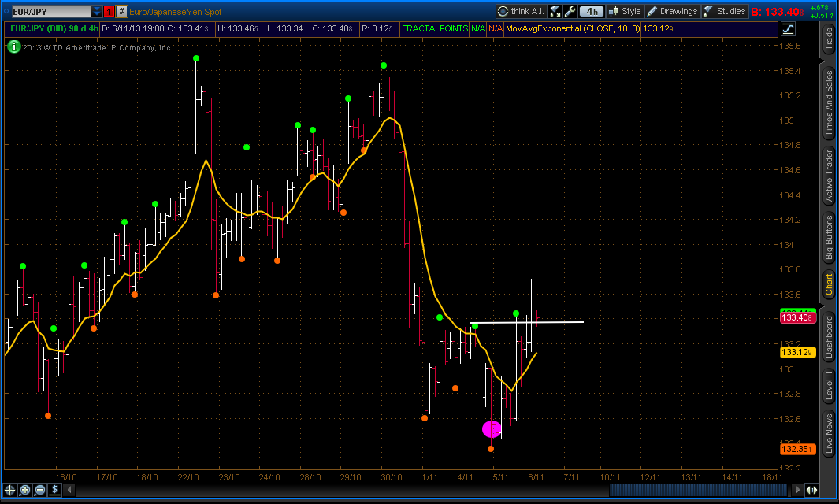Toggle the dollar sign price display button
The image size is (839, 504).
54,489
